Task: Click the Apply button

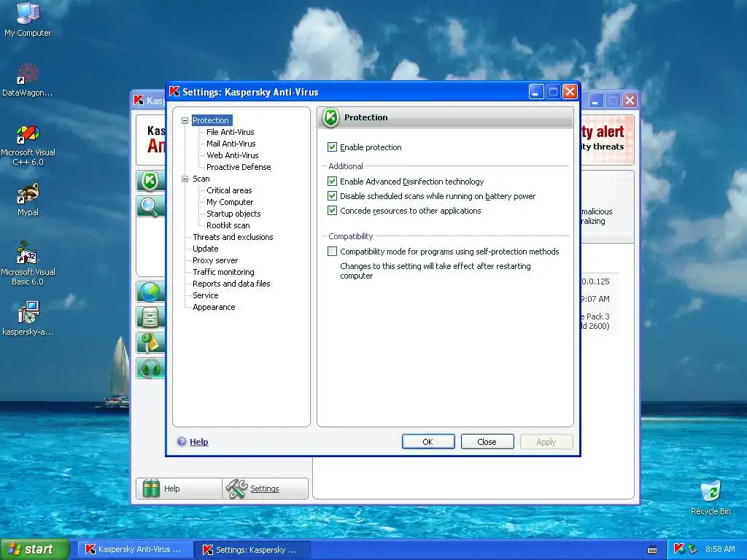Action: point(546,441)
